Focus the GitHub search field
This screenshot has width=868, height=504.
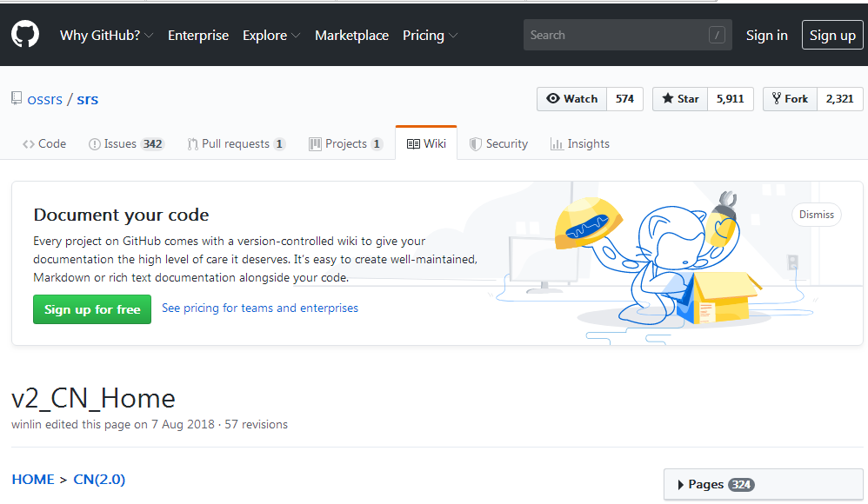[x=618, y=36]
